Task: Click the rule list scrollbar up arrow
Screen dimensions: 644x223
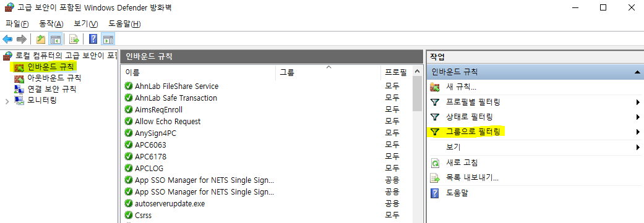Action: (x=418, y=71)
